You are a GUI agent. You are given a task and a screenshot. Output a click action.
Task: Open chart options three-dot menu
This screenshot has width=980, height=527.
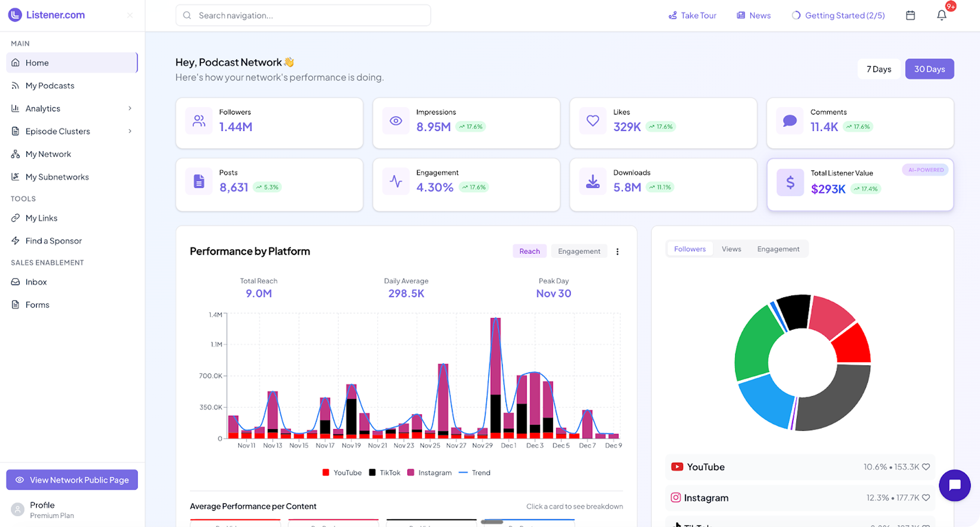coord(618,251)
